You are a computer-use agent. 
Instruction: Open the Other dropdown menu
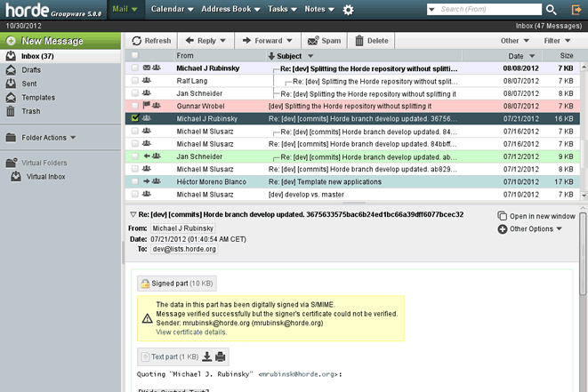click(514, 41)
